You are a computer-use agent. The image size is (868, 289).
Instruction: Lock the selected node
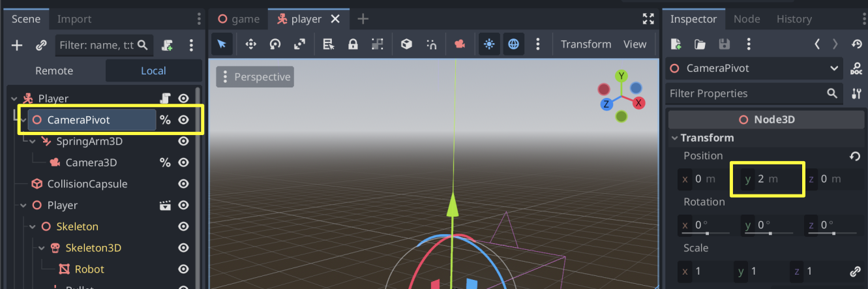tap(353, 44)
